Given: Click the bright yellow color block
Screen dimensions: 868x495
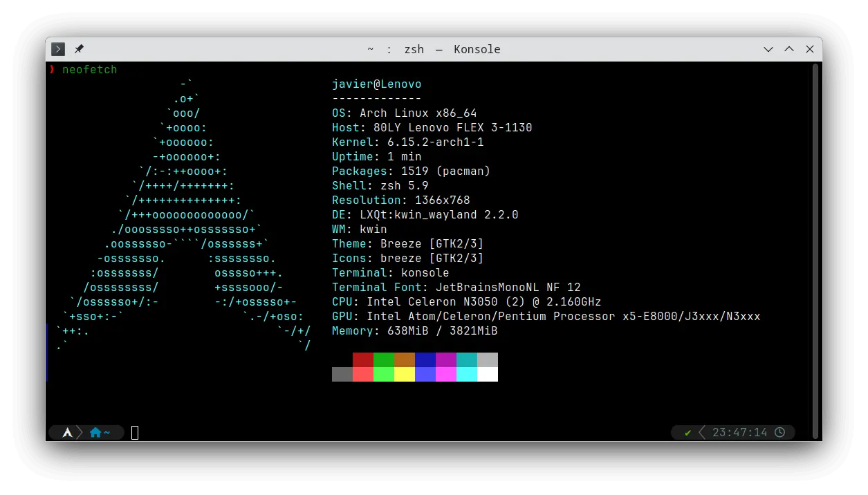Looking at the screenshot, I should 405,374.
